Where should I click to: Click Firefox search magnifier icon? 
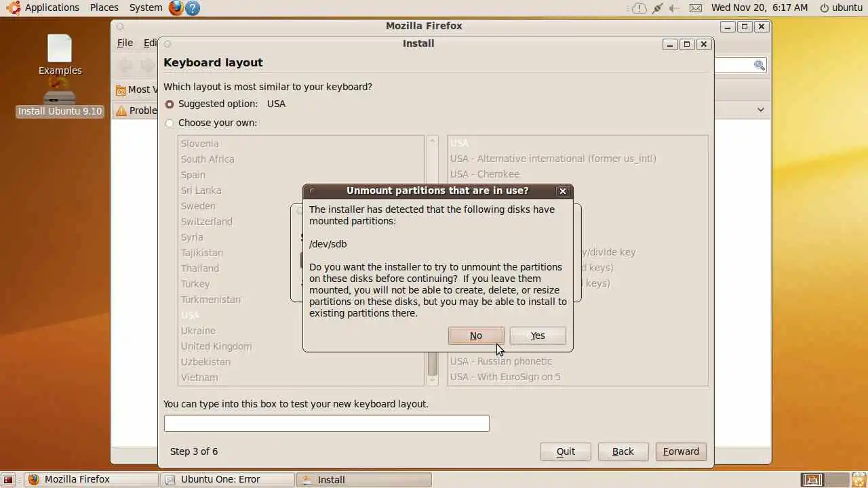tap(759, 65)
